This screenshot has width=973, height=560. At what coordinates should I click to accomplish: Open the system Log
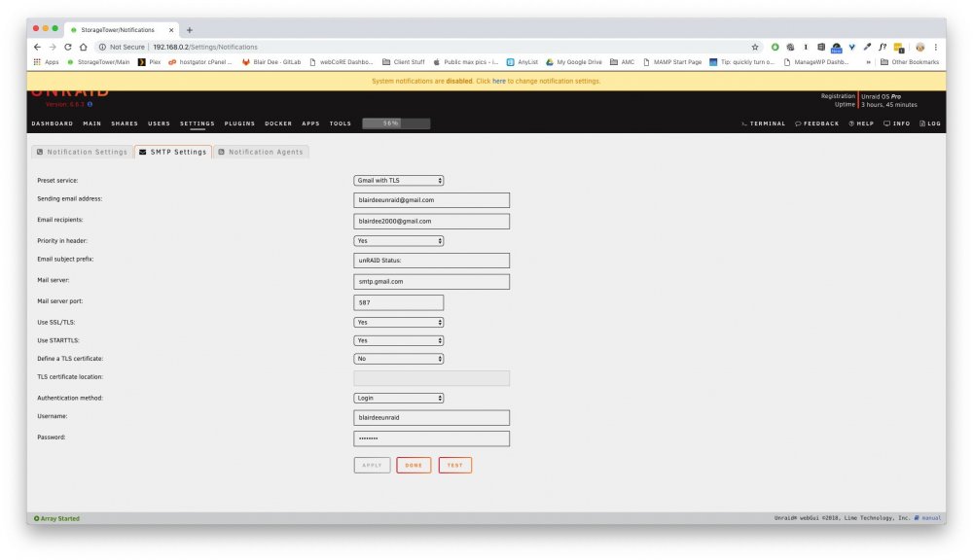[930, 123]
